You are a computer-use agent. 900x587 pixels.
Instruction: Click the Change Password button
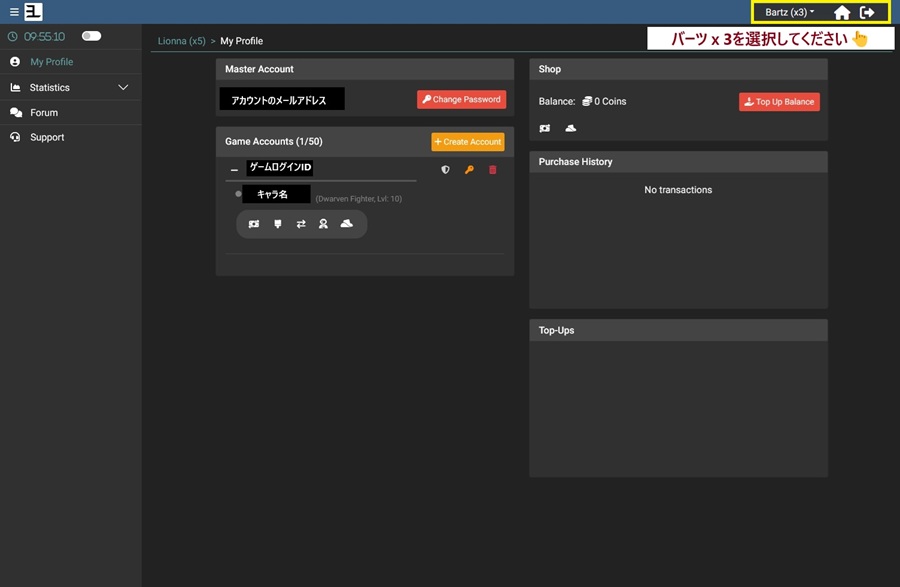462,100
